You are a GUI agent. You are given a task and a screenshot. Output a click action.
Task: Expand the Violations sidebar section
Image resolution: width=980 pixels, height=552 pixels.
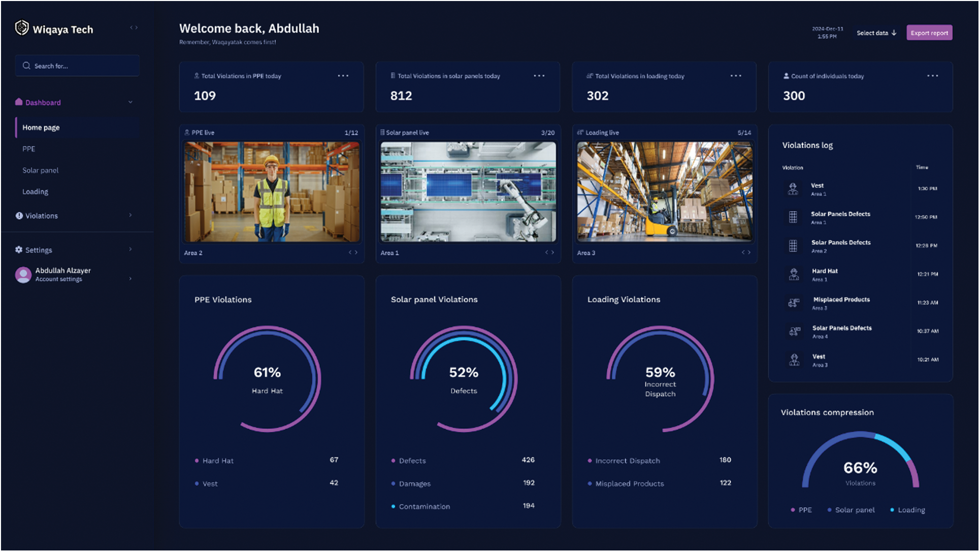click(x=130, y=215)
